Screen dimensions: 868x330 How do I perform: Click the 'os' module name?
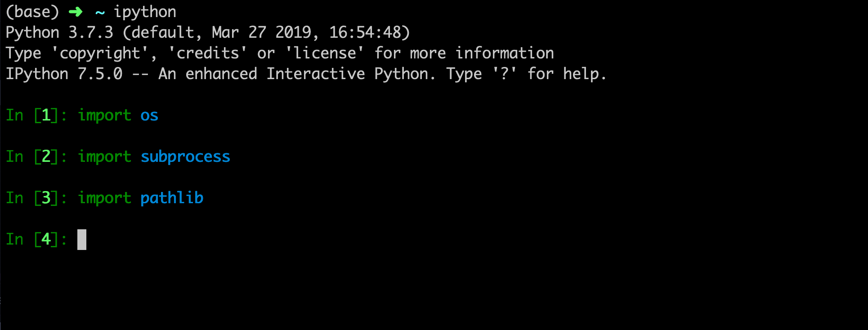point(149,116)
